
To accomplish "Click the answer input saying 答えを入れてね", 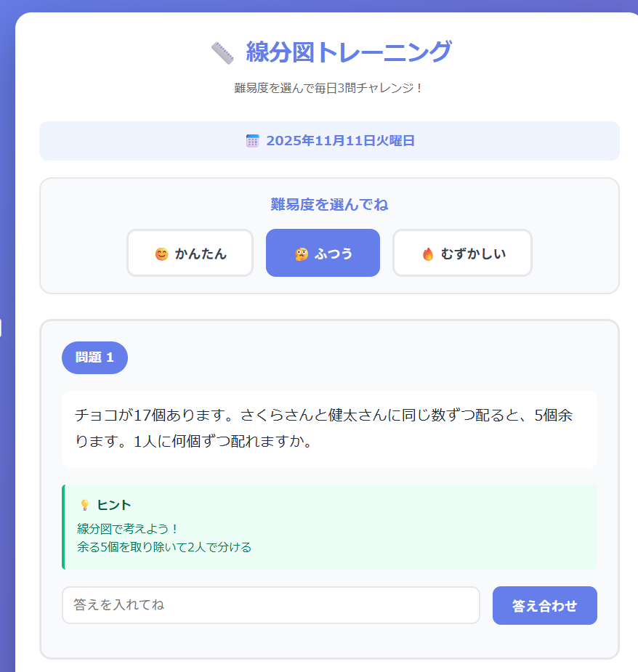I will pos(271,604).
